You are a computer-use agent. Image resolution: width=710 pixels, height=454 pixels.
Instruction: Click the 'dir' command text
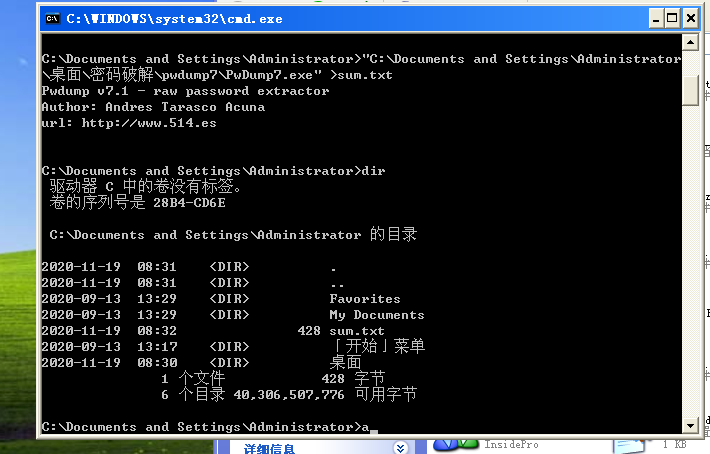tap(373, 171)
